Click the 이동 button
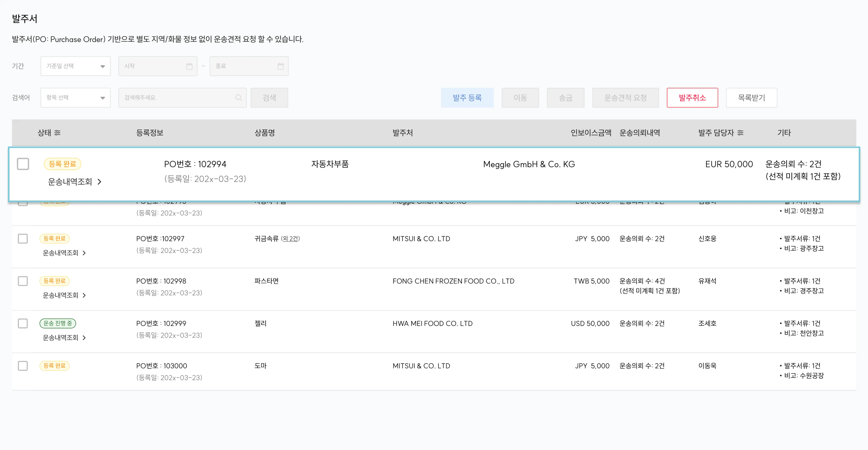The height and width of the screenshot is (450, 868). tap(520, 98)
